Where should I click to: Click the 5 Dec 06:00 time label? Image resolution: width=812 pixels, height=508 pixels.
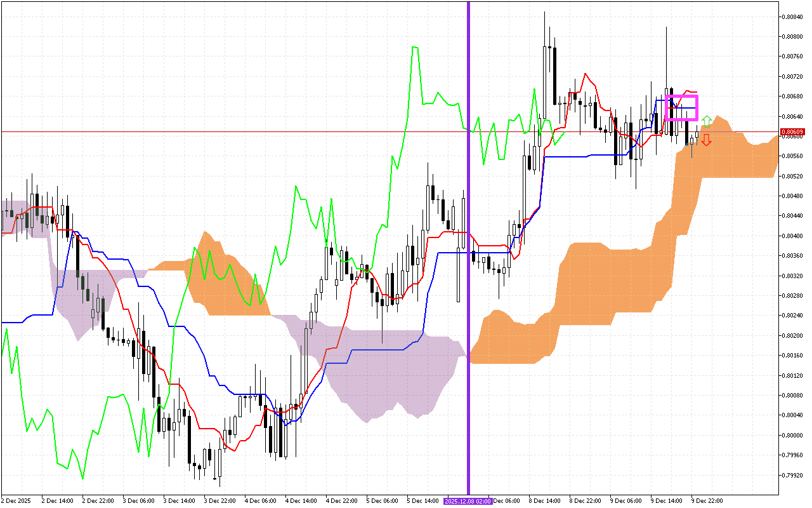382,500
